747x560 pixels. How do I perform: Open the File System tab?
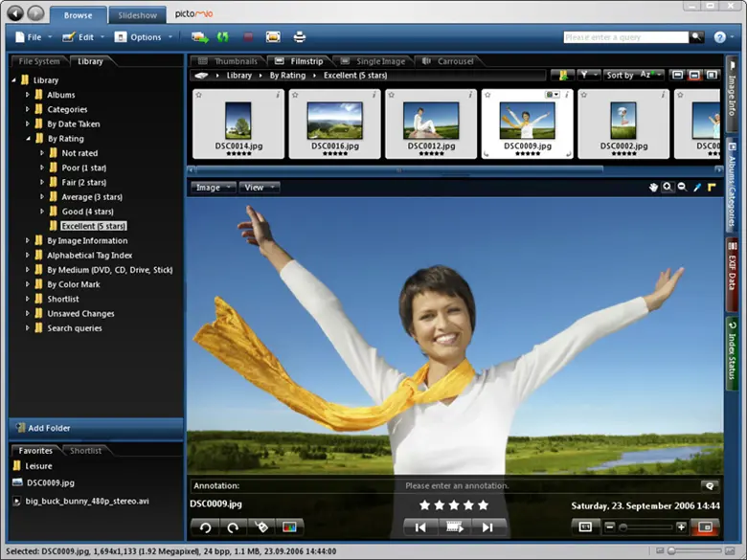39,61
